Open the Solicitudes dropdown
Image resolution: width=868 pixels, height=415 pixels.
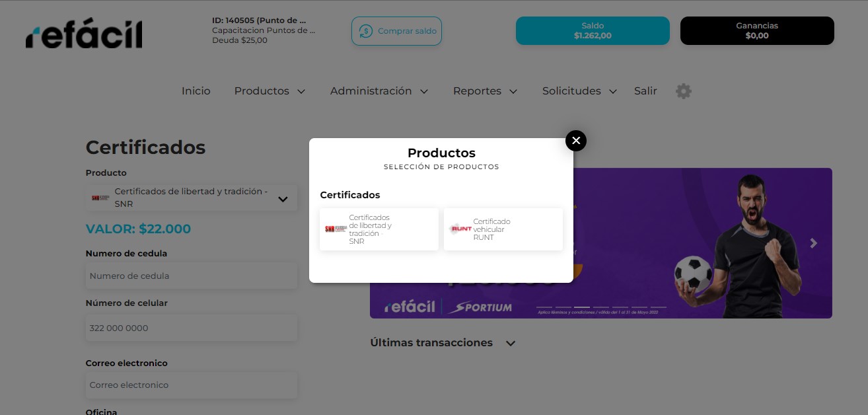click(579, 91)
